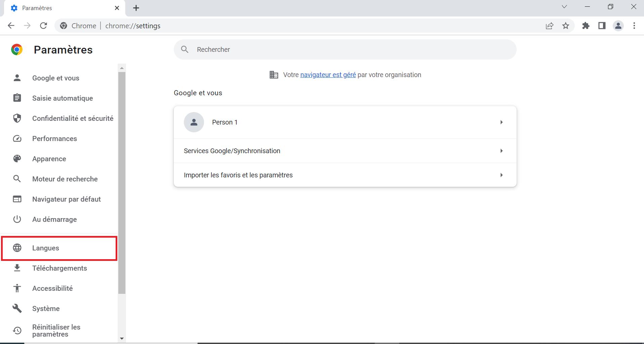Open Confidentialité et sécurité section

(x=73, y=118)
